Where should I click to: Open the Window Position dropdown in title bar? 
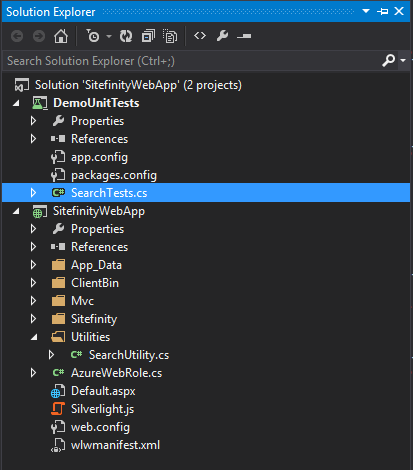click(366, 11)
